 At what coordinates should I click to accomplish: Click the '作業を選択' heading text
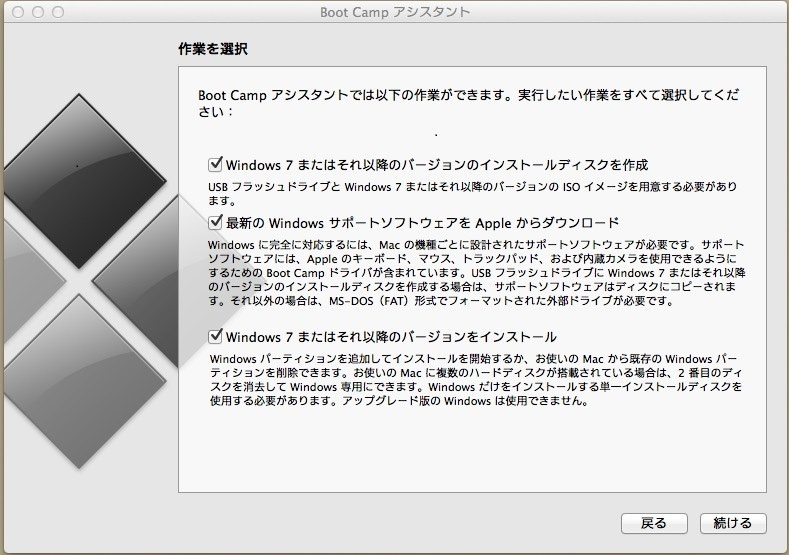click(213, 49)
